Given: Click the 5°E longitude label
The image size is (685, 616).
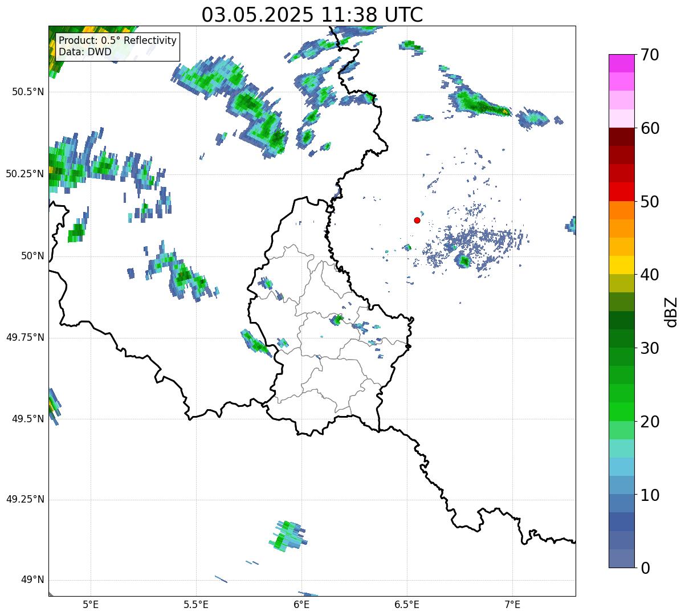Looking at the screenshot, I should coord(91,605).
